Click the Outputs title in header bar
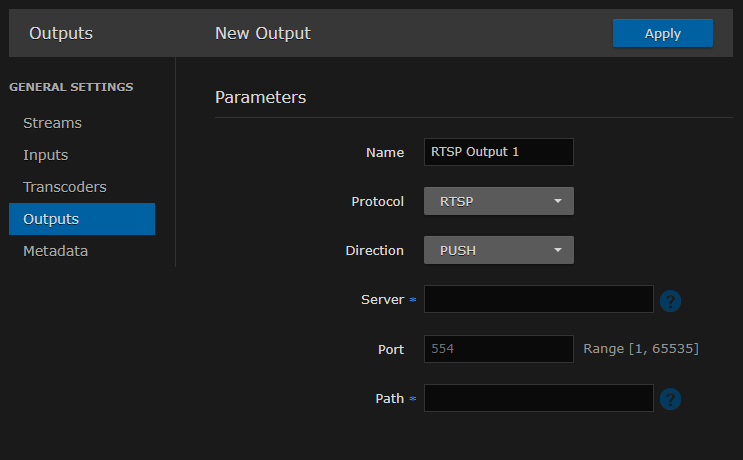This screenshot has width=743, height=460. click(x=61, y=33)
